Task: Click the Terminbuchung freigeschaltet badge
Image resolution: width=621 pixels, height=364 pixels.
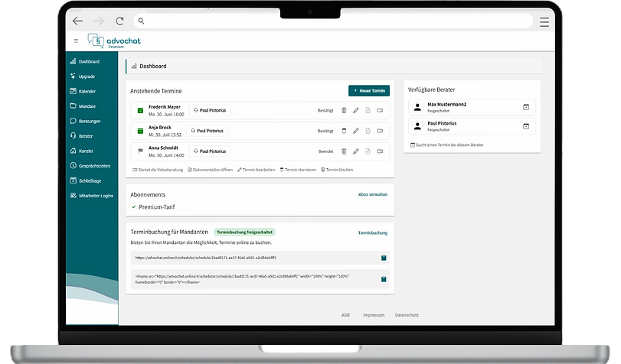Action: (244, 232)
